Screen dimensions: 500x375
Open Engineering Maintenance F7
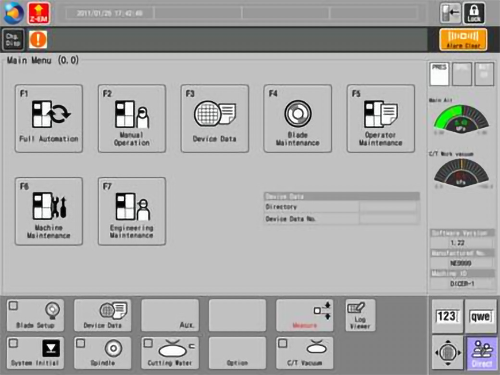pos(132,211)
